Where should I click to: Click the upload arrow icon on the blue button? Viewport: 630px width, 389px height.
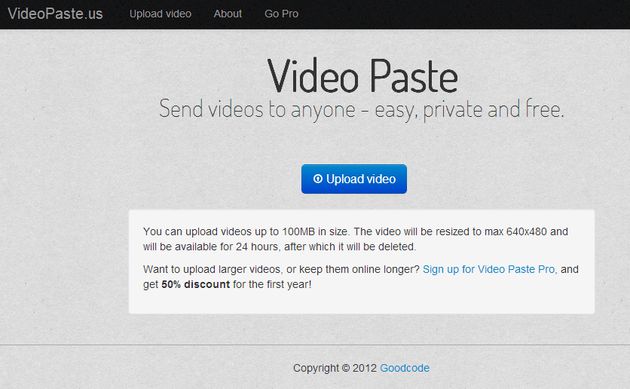(318, 179)
